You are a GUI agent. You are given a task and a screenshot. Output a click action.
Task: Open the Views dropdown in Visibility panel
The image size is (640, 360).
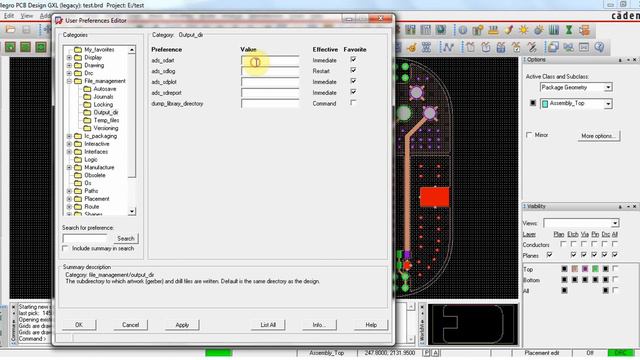[615, 223]
